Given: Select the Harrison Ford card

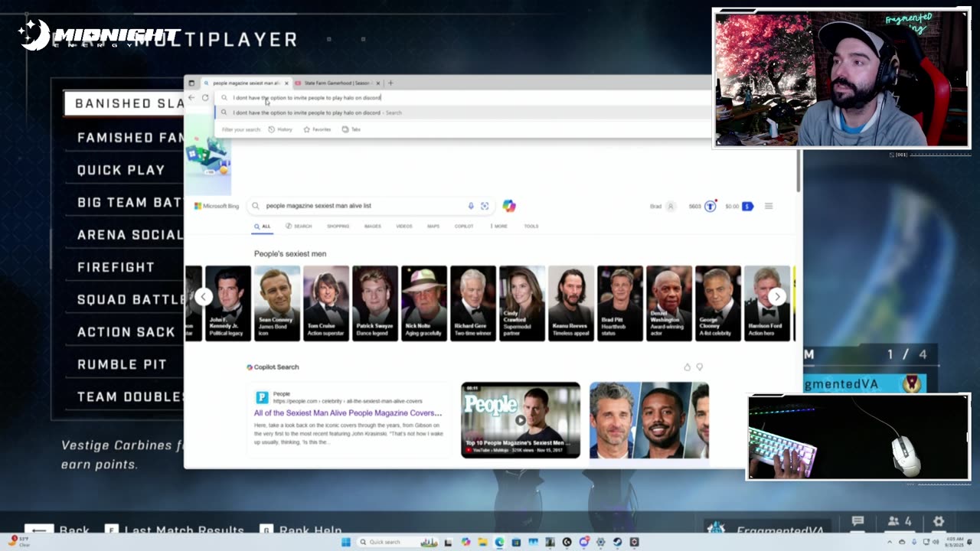Looking at the screenshot, I should click(x=767, y=303).
